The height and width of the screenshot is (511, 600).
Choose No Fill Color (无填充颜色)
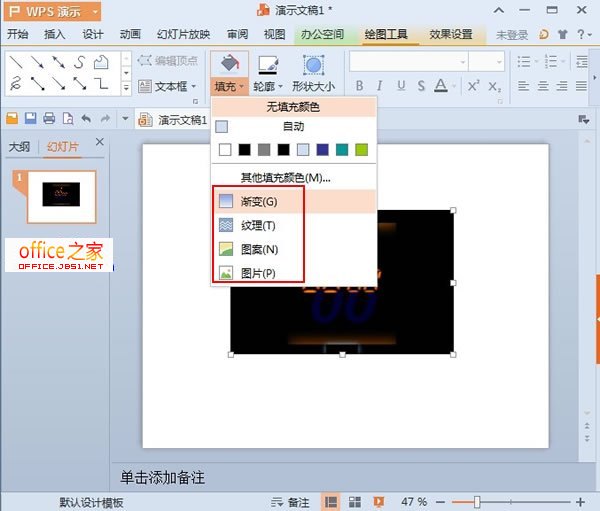[x=293, y=106]
